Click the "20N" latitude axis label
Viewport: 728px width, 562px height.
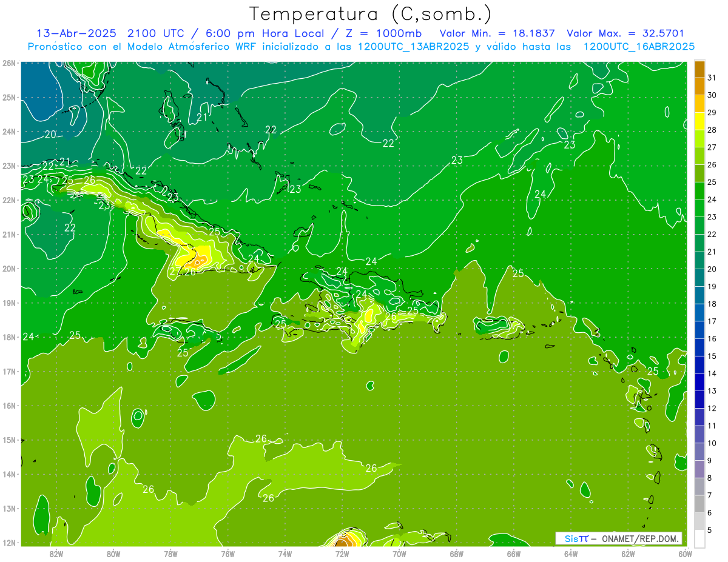8,269
